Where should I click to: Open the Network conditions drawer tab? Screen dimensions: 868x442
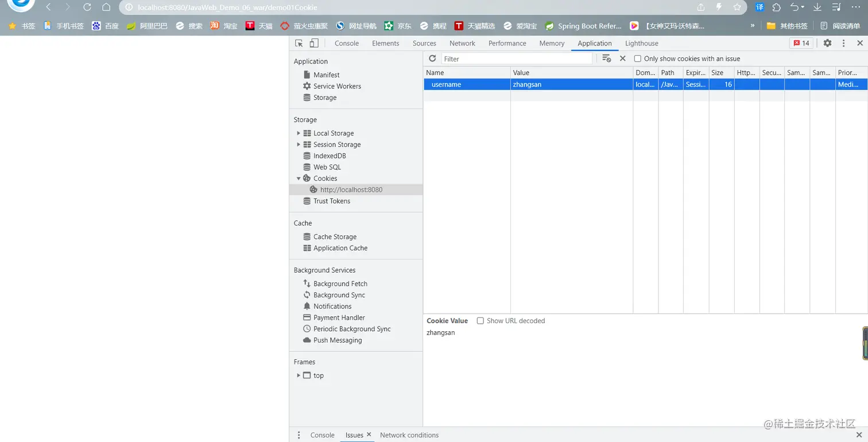[x=409, y=435]
